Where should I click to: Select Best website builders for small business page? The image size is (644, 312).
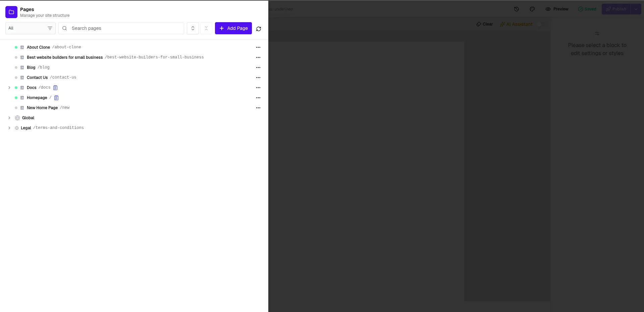click(65, 57)
